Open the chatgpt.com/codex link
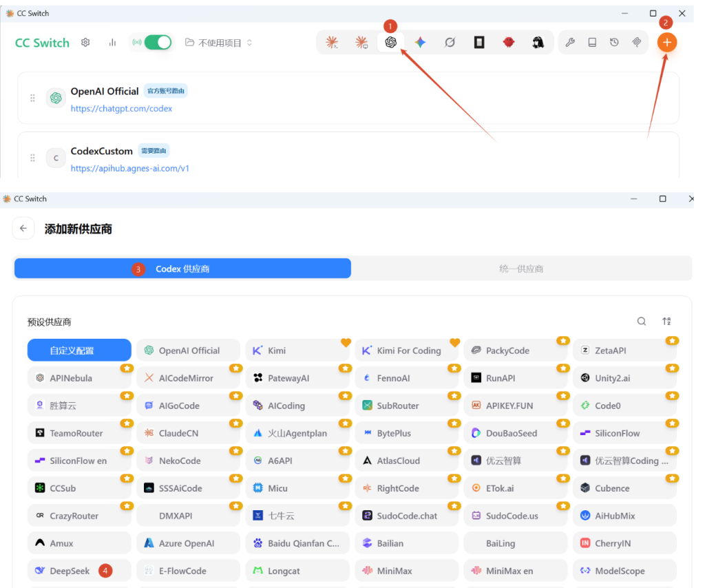 (121, 108)
